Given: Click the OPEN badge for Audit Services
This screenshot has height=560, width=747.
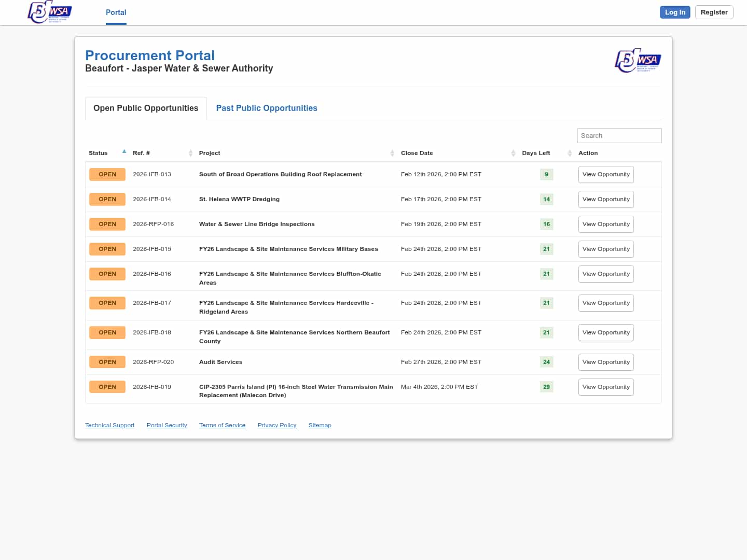Looking at the screenshot, I should click(107, 362).
